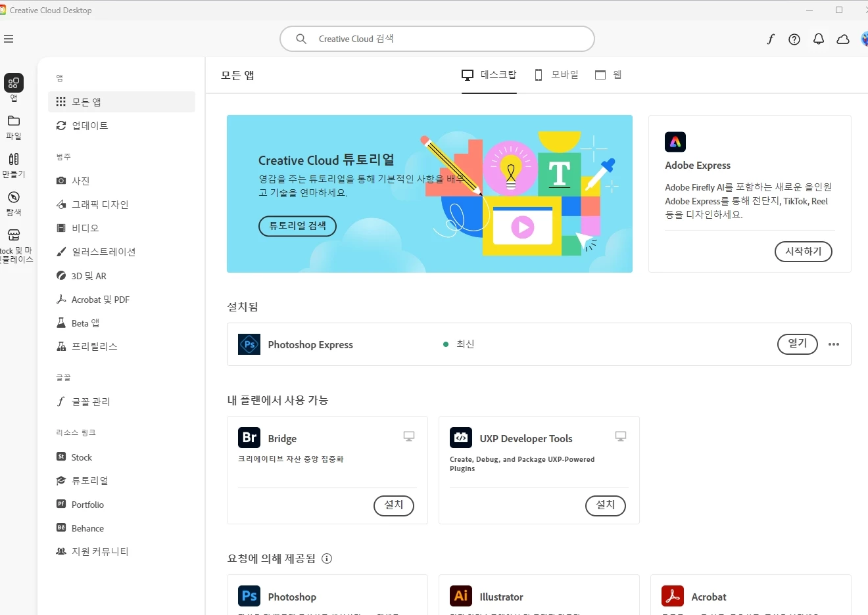Click 설치 button for UXP Developer Tools
Viewport: 868px width, 615px height.
pyautogui.click(x=606, y=505)
